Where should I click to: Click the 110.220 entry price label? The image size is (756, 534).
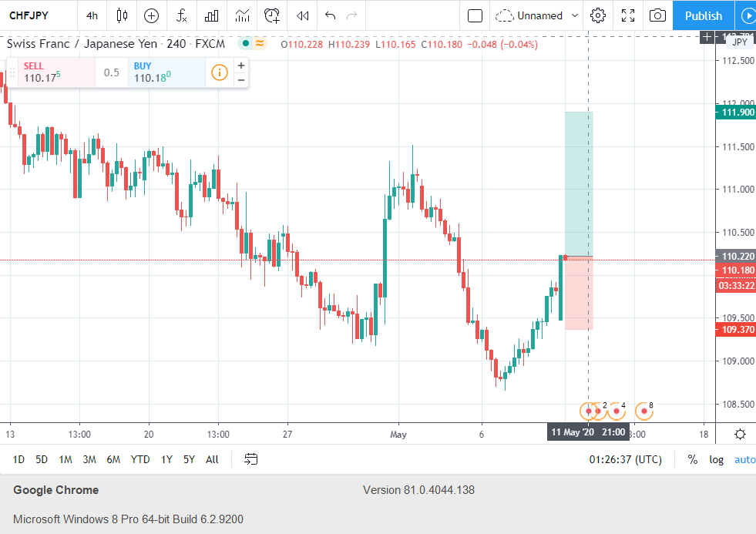[736, 257]
